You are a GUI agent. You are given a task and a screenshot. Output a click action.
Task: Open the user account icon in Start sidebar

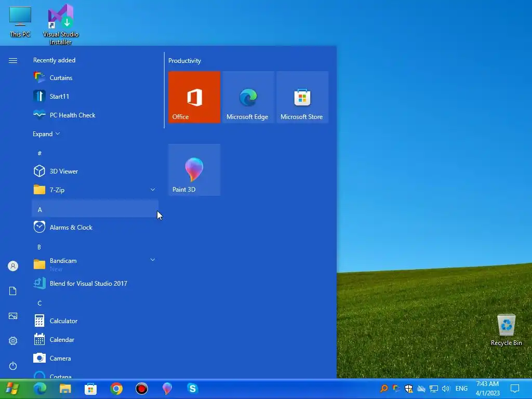pos(13,266)
